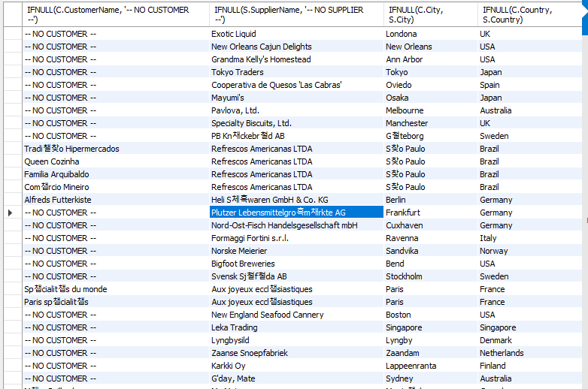The image size is (588, 389).
Task: Select the Norske Meierier cell
Action: 296,251
